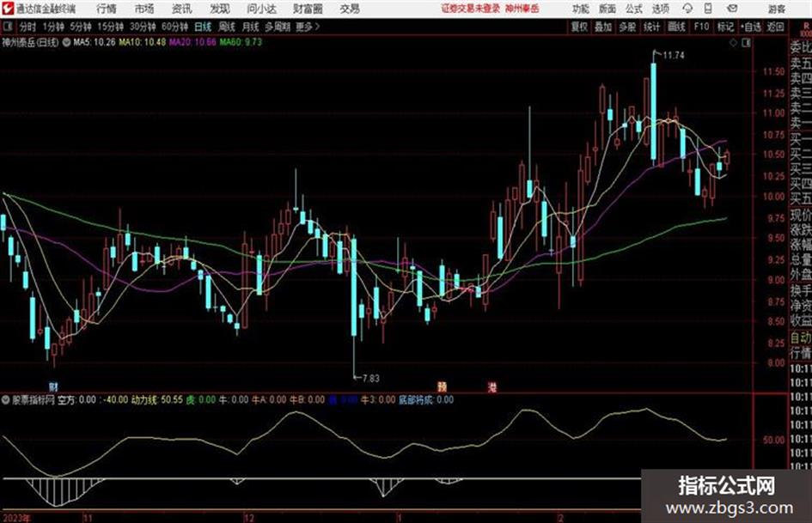Switch to the 30分钟 period tab
This screenshot has width=812, height=523.
coord(143,27)
